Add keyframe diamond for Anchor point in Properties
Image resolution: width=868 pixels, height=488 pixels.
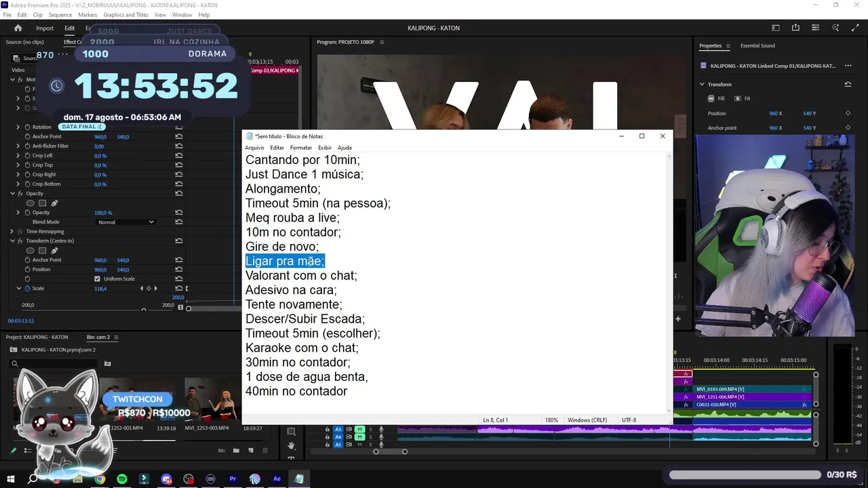[848, 127]
